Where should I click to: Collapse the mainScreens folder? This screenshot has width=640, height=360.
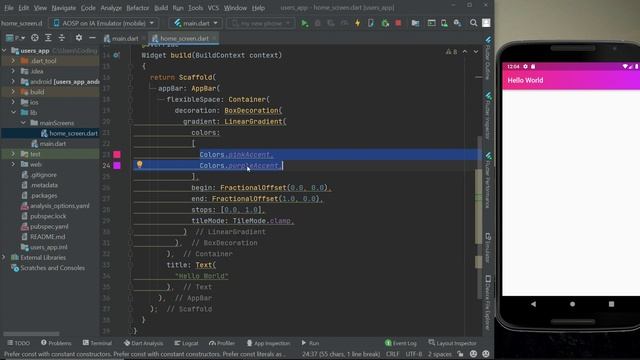[23, 123]
